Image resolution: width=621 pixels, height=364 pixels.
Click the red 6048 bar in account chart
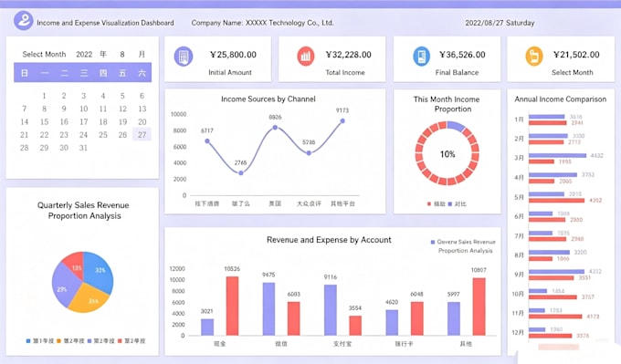417,319
